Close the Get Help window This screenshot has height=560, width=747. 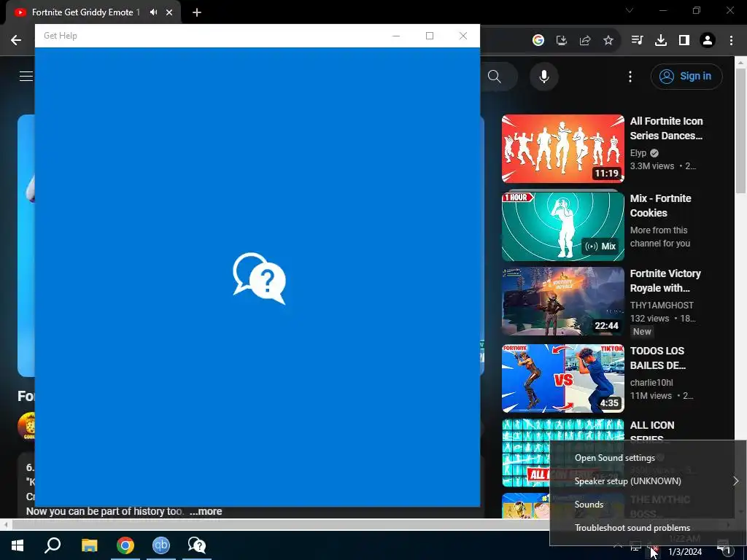(x=463, y=36)
